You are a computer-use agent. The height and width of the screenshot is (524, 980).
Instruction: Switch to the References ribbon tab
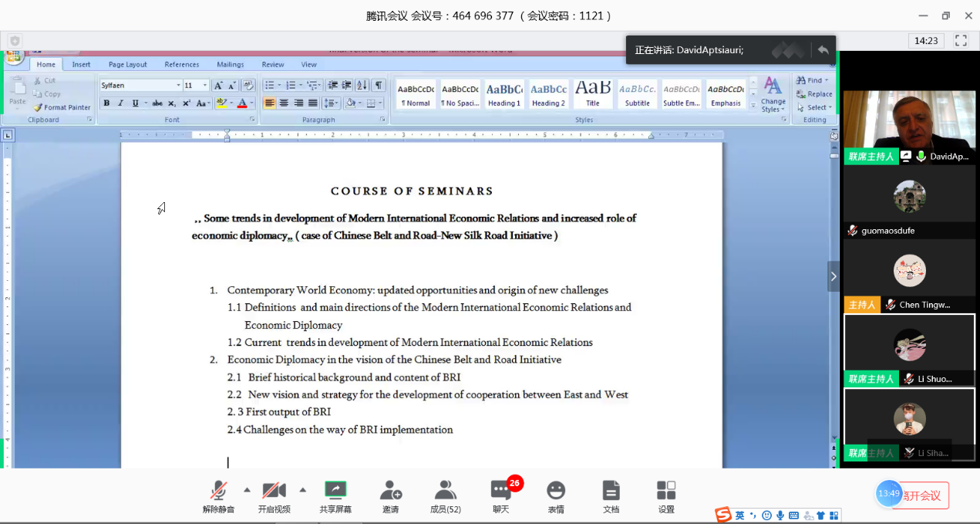(181, 65)
